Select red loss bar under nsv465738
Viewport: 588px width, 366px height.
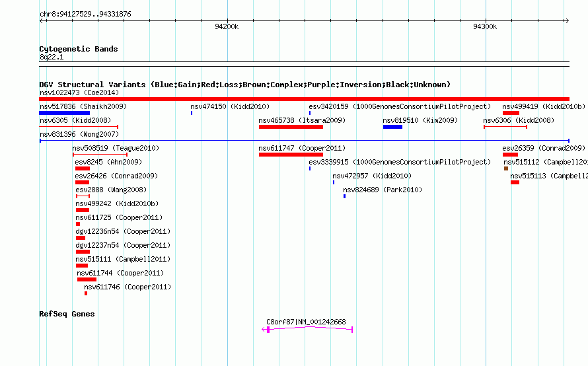291,127
